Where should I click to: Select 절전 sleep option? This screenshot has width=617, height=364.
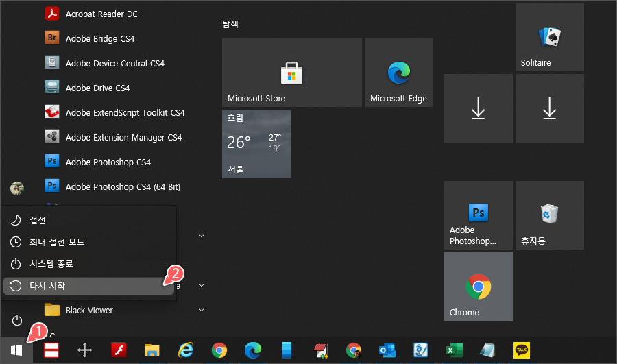[x=88, y=220]
